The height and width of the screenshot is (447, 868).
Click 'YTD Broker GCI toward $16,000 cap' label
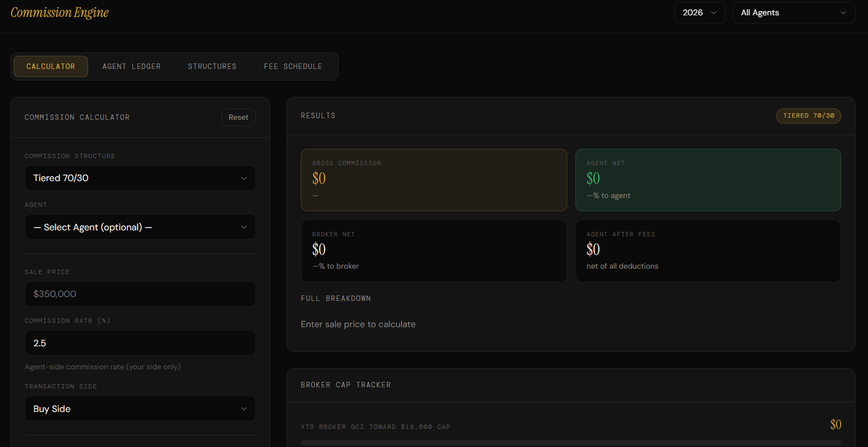pyautogui.click(x=376, y=427)
